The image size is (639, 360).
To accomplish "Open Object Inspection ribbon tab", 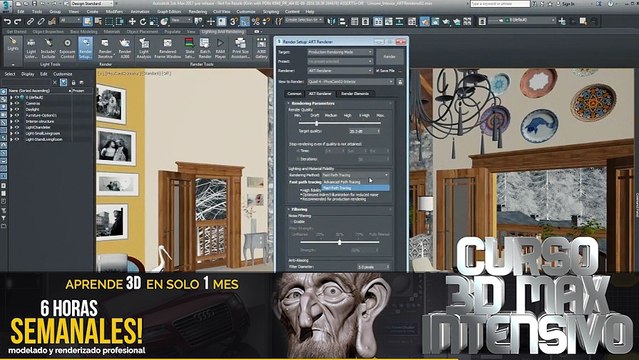I will [48, 31].
